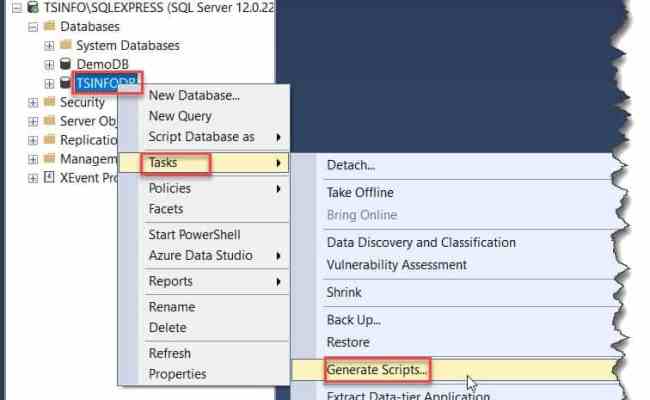Screen dimensions: 650x400
Task: Choose Refresh from the context menu
Action: point(204,353)
